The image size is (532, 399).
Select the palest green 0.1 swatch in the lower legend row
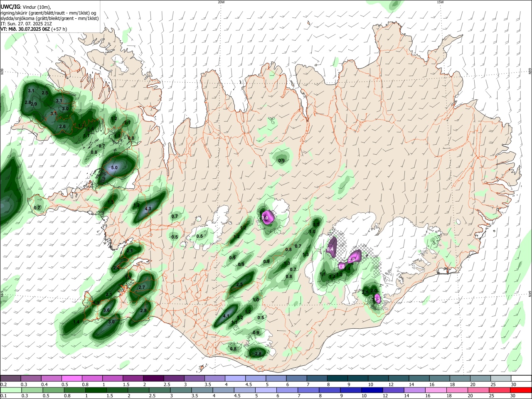pyautogui.click(x=10, y=390)
